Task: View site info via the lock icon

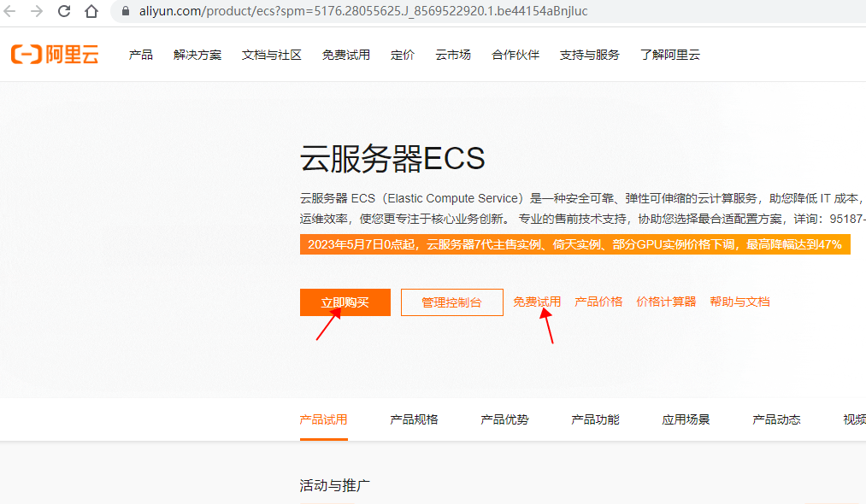Action: click(126, 11)
